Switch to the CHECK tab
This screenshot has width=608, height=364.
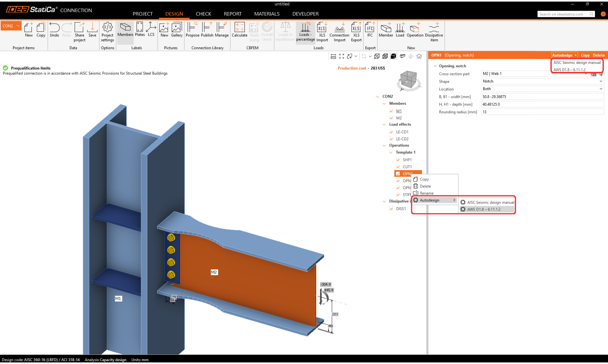[203, 14]
